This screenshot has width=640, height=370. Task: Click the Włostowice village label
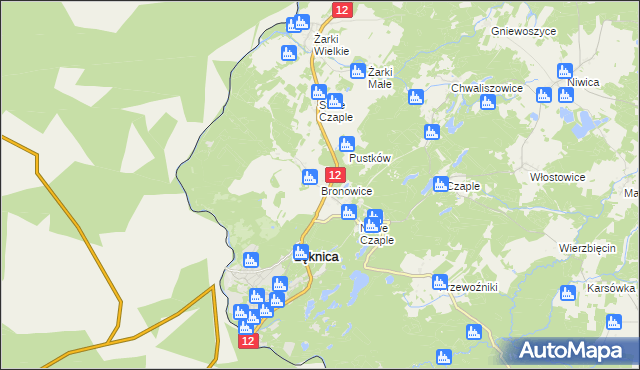click(558, 177)
